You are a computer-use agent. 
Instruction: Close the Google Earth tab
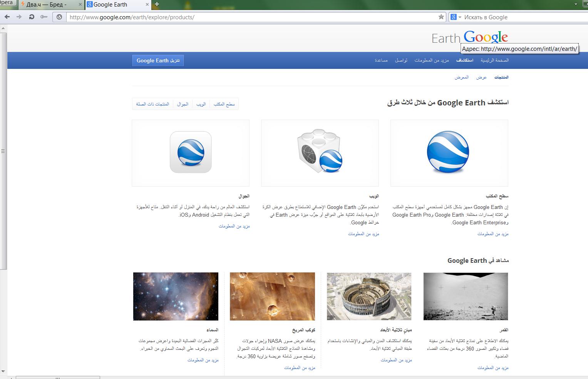(147, 5)
